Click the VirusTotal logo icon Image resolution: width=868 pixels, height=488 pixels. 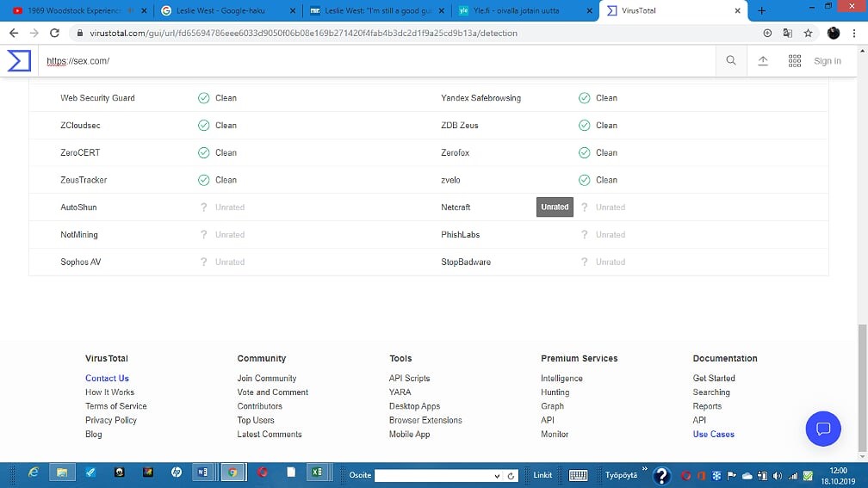point(19,61)
